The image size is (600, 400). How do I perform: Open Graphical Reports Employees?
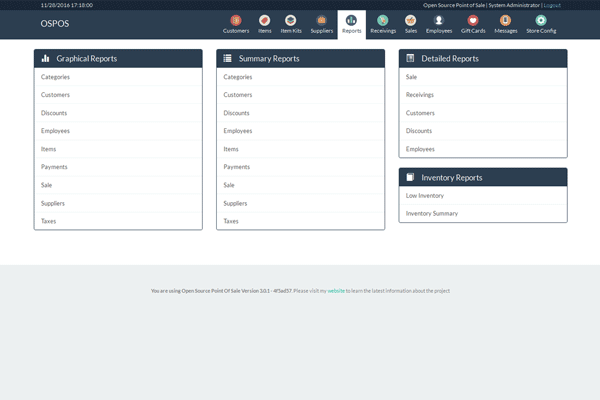click(118, 131)
